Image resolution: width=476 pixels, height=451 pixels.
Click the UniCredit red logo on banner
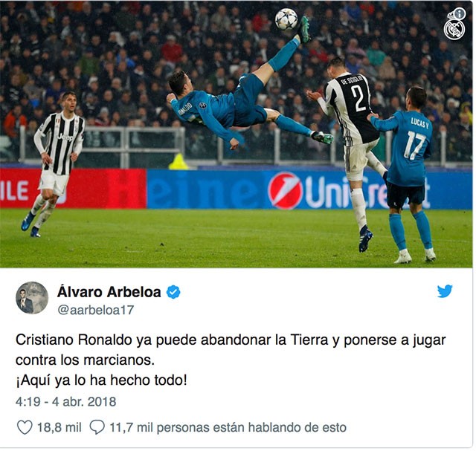tap(285, 190)
